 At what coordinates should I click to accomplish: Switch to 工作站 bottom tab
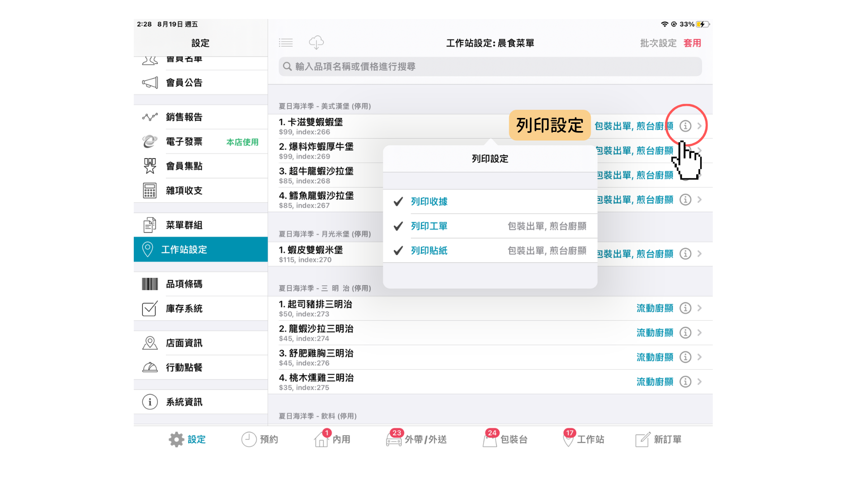pos(583,439)
